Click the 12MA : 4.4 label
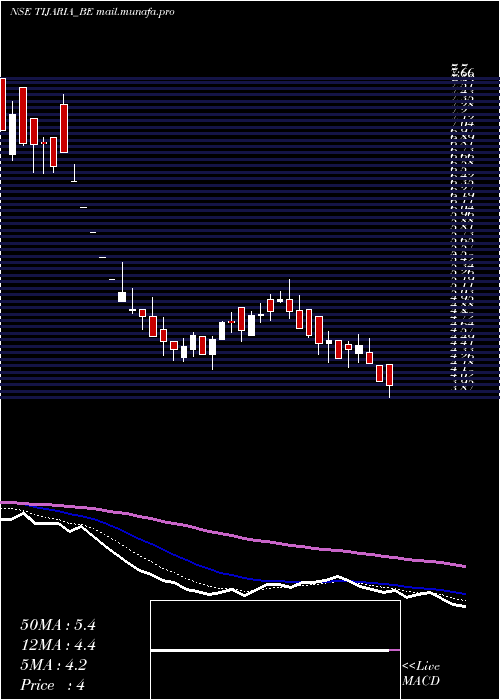 (58, 645)
